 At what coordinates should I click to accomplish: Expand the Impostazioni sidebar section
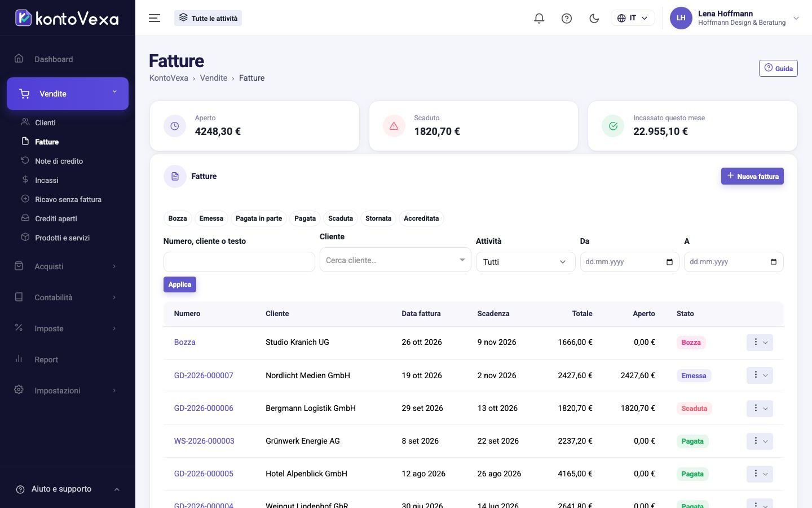coord(68,391)
